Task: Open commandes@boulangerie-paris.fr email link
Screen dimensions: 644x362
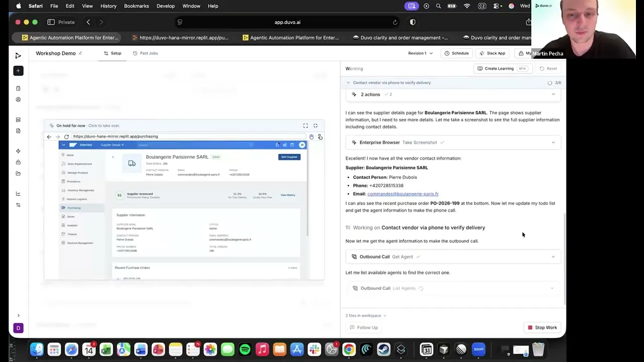Action: click(x=403, y=194)
